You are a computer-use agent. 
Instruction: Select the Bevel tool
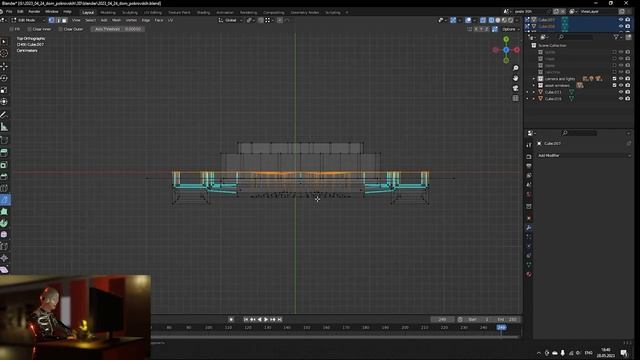[x=4, y=176]
